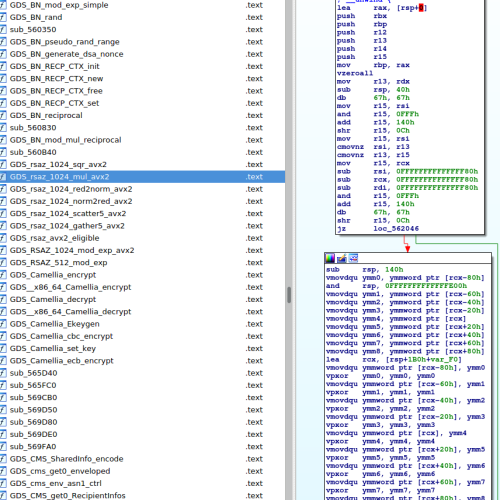Select GDS_BN_RECP_CTX_init function
This screenshot has width=500, height=500.
[142, 66]
